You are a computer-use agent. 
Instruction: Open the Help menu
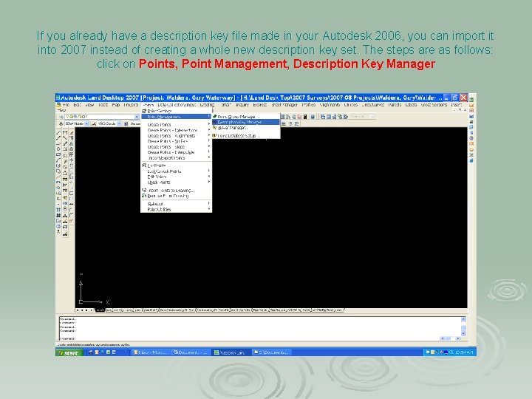click(x=61, y=109)
